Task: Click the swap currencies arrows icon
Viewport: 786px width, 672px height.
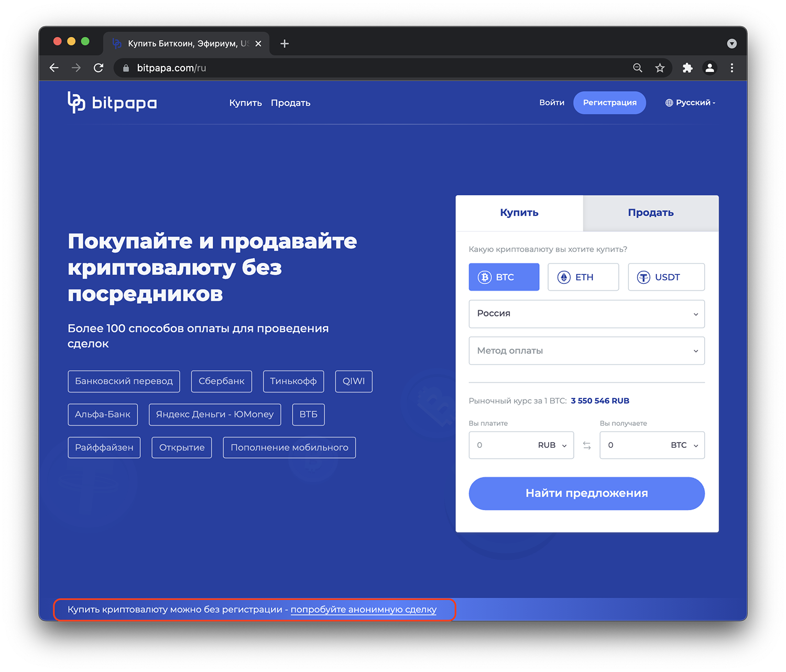Action: pos(587,445)
